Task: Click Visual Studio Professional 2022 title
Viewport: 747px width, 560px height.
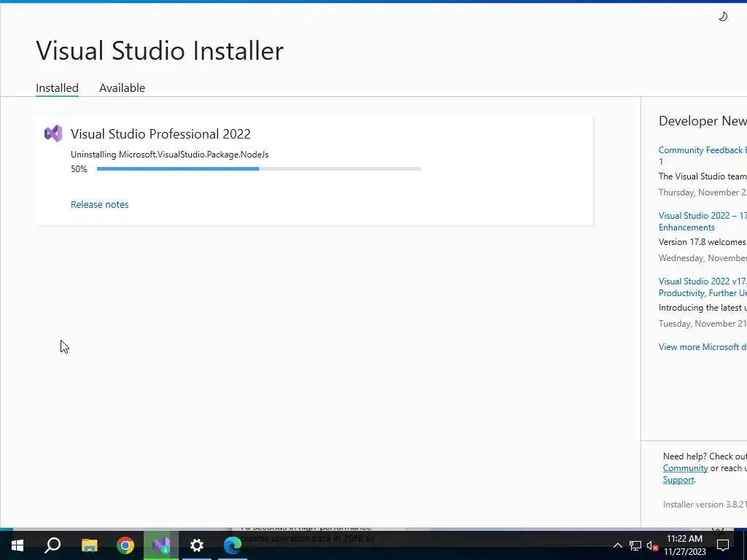Action: coord(160,134)
